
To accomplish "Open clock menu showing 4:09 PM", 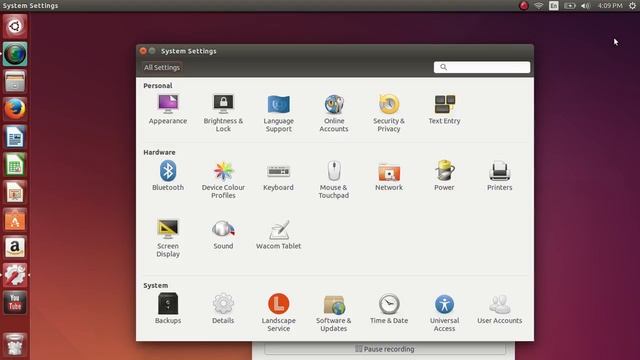I will (610, 6).
